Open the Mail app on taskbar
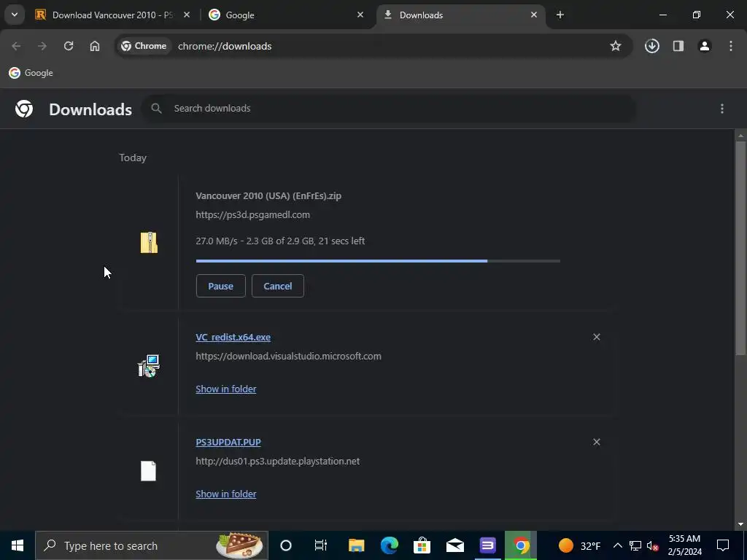The image size is (747, 560). [x=455, y=545]
